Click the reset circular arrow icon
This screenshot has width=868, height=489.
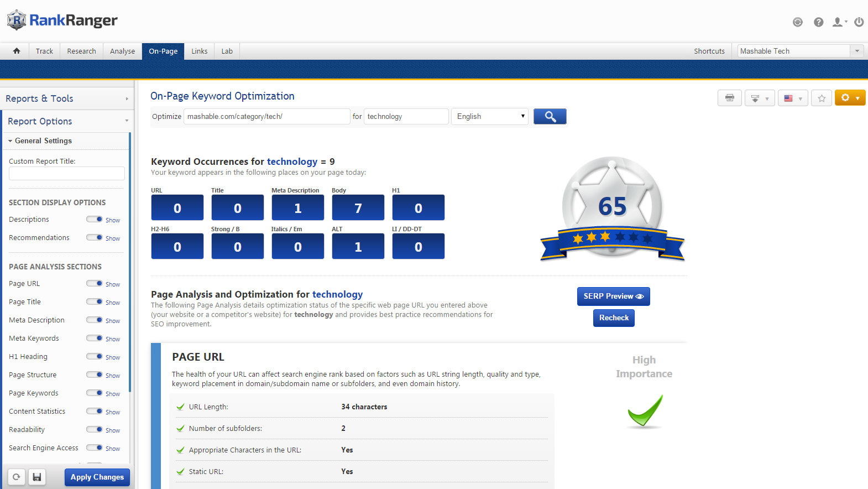17,477
